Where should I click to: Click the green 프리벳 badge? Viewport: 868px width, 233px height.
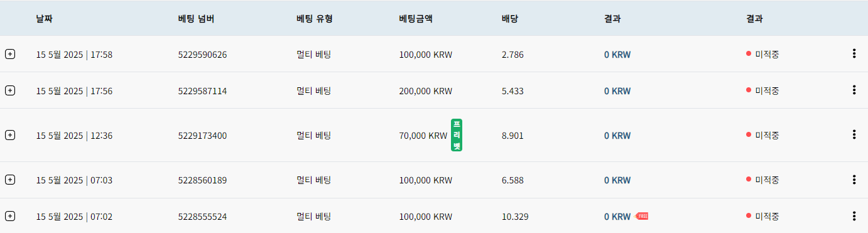(x=457, y=135)
